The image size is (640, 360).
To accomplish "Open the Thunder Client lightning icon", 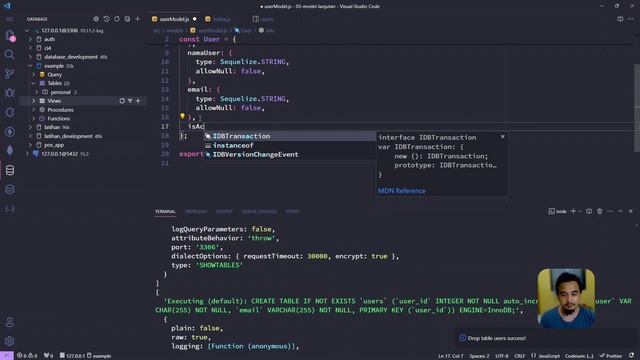I will pos(9,131).
